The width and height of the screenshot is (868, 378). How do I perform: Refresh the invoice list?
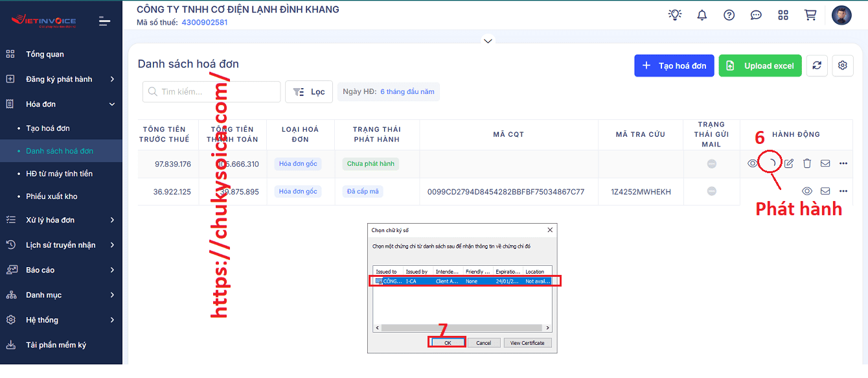point(817,65)
